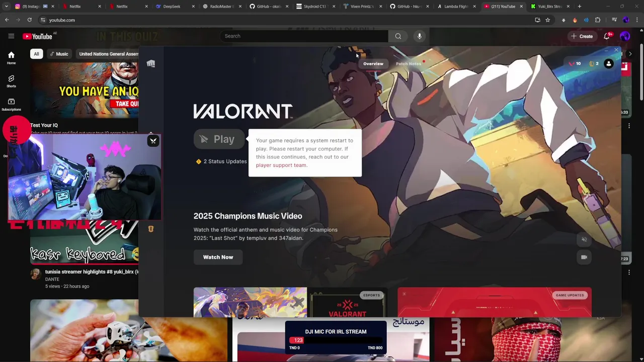Follow the player support team link
Screen dimensions: 644x362
[x=281, y=165]
